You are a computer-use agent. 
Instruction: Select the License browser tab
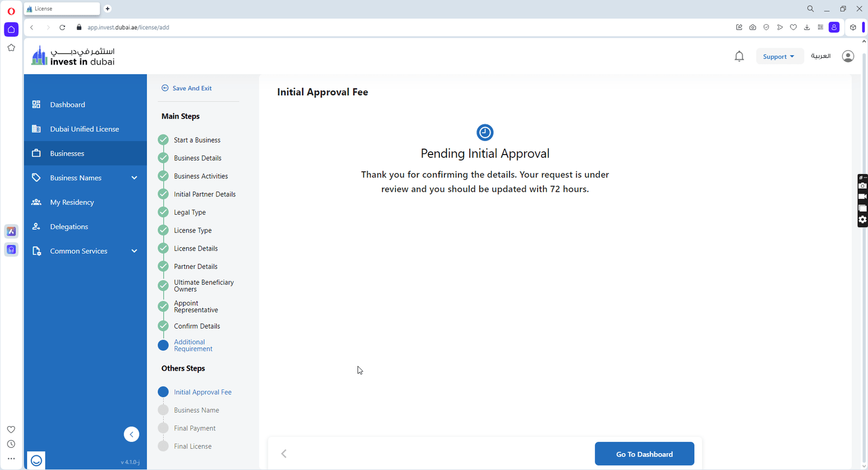click(62, 9)
